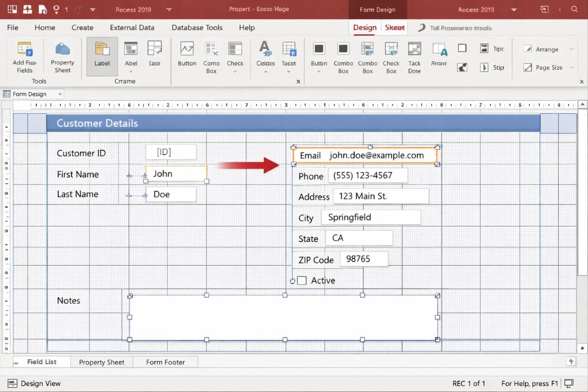Image resolution: width=588 pixels, height=392 pixels.
Task: Click the Notes text box
Action: (x=283, y=317)
